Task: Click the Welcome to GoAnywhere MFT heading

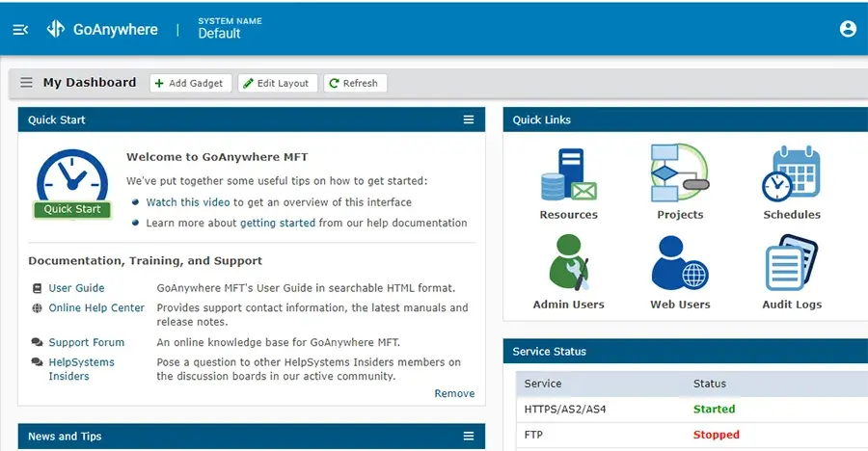Action: (x=217, y=157)
